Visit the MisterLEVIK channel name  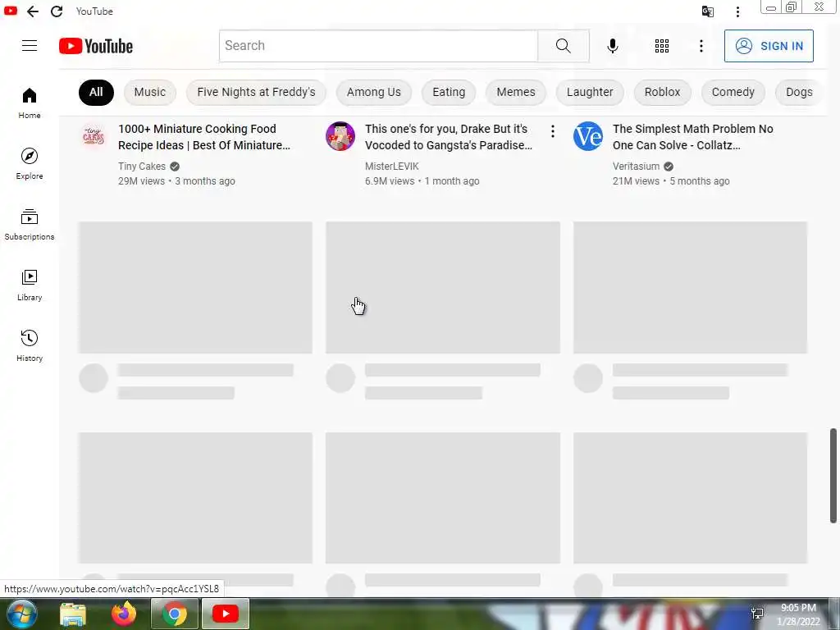[x=391, y=167]
